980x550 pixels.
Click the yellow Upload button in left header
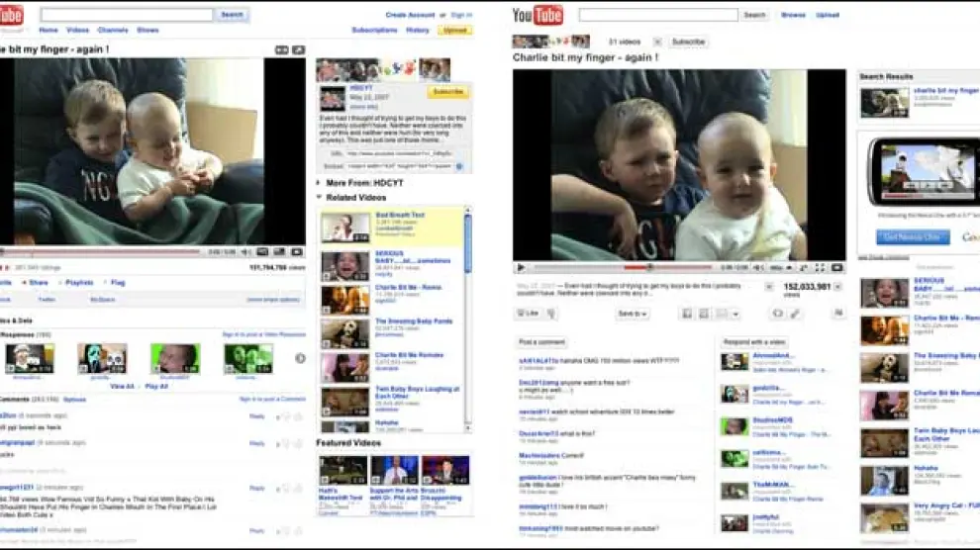(x=454, y=31)
